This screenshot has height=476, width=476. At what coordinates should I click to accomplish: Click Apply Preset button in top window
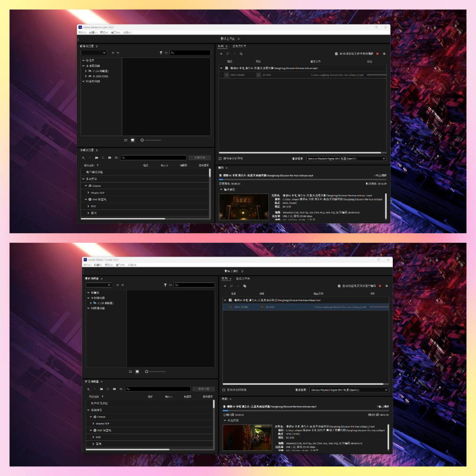[200, 157]
